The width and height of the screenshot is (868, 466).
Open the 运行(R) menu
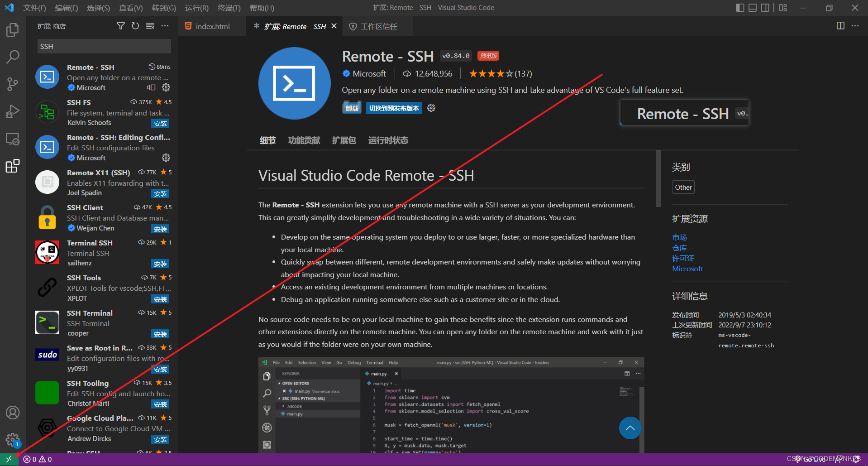[x=197, y=8]
